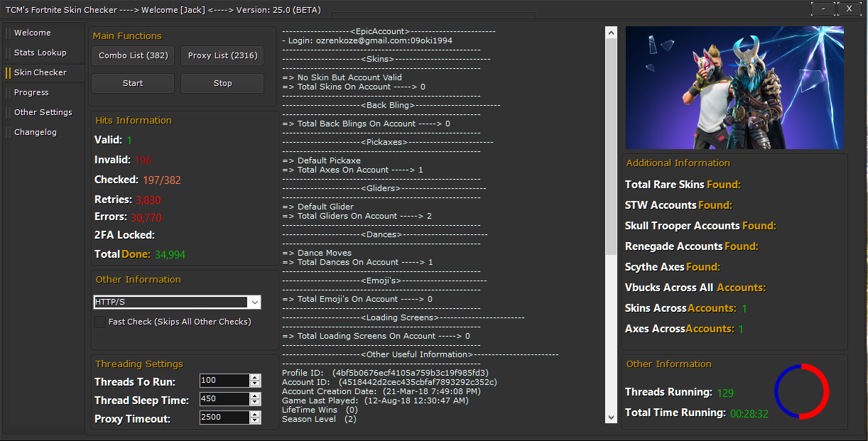Click the Combo List (382) button
The height and width of the screenshot is (441, 868).
pyautogui.click(x=133, y=55)
